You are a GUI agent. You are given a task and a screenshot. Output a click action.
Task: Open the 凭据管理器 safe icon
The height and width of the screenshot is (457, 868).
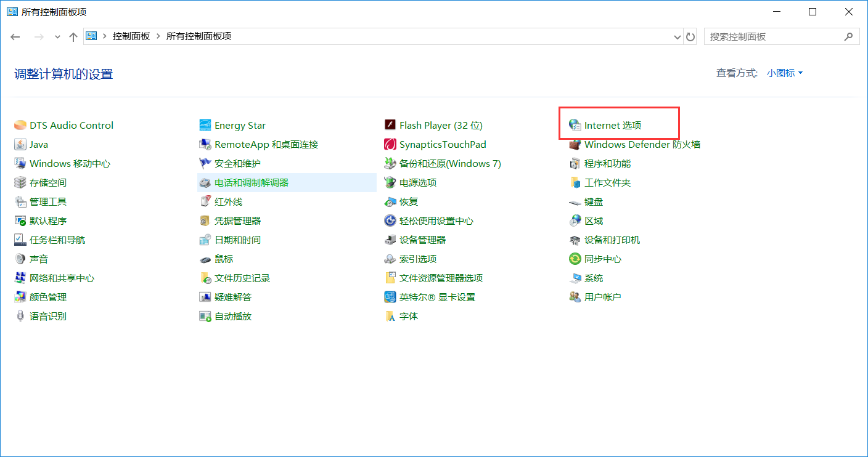[x=205, y=221]
